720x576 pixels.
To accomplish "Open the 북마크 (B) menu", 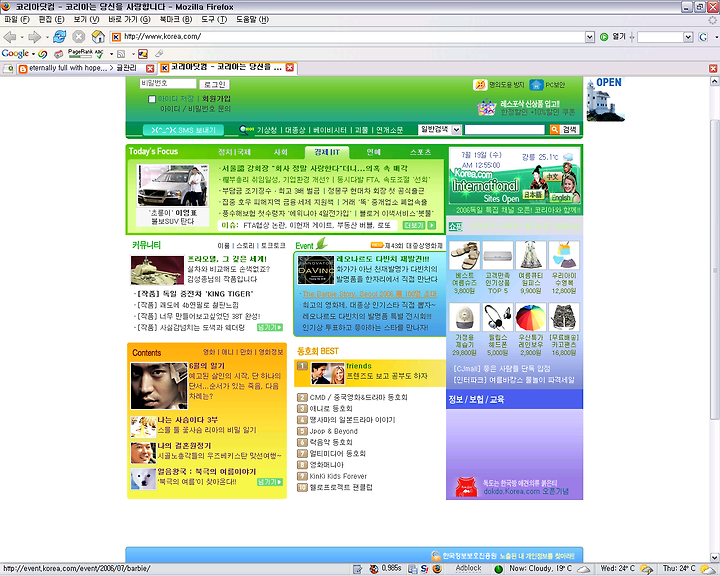I will tap(175, 20).
